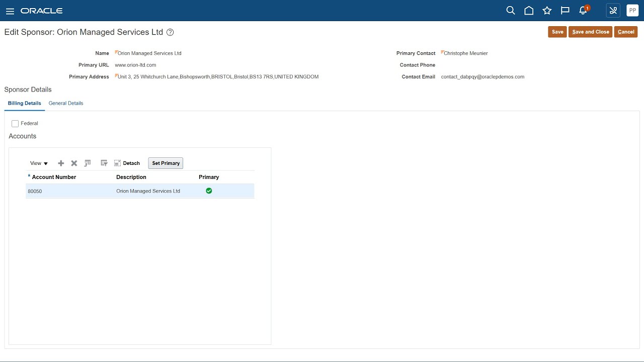Click the Oracle logo

pyautogui.click(x=42, y=11)
